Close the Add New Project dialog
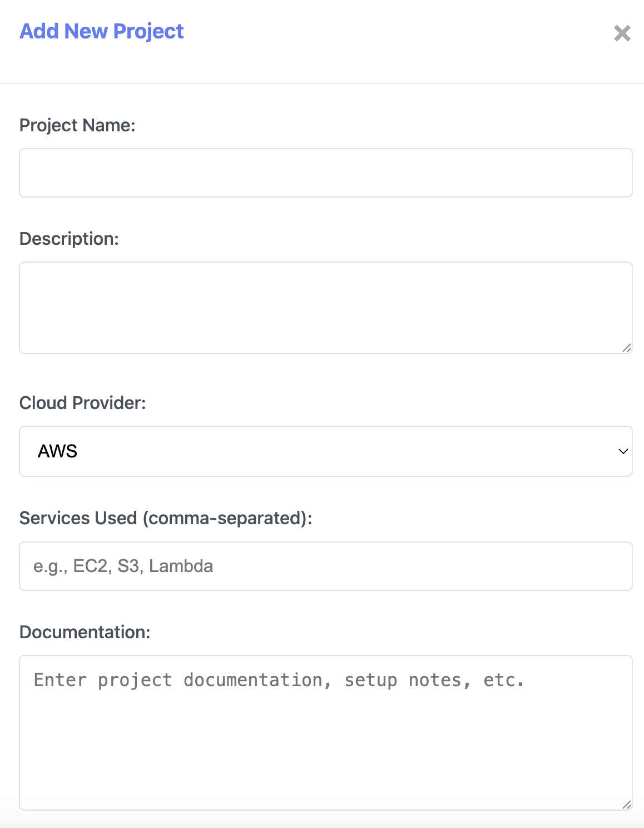Screen dimensions: 644x828 click(x=622, y=33)
